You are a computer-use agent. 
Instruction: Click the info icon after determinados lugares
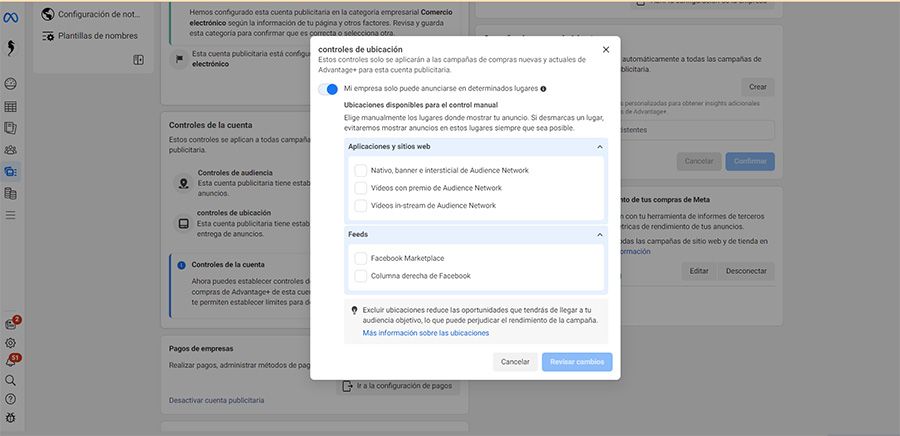543,89
